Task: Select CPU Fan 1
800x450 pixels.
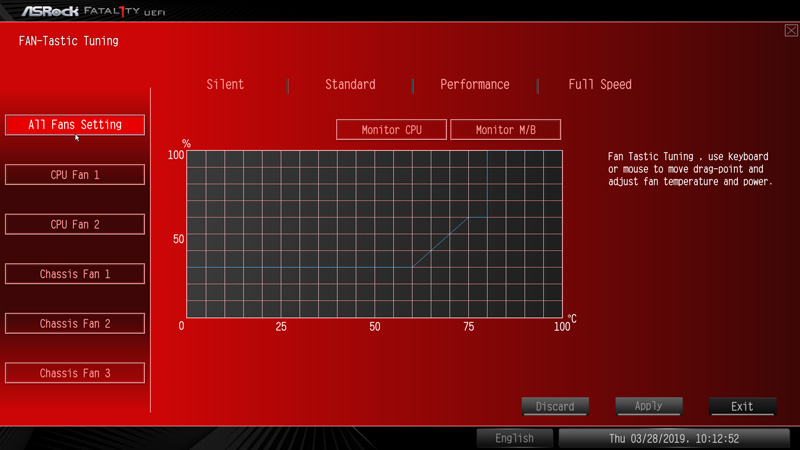Action: click(x=75, y=174)
